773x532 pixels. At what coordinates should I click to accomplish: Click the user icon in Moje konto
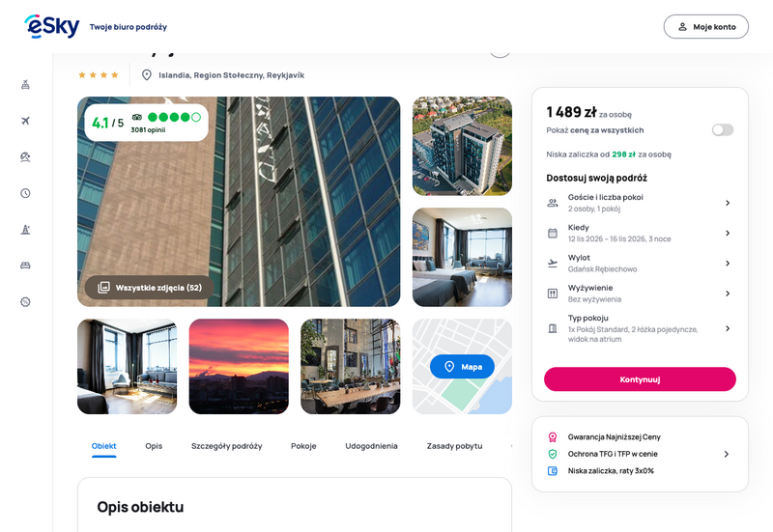click(682, 27)
